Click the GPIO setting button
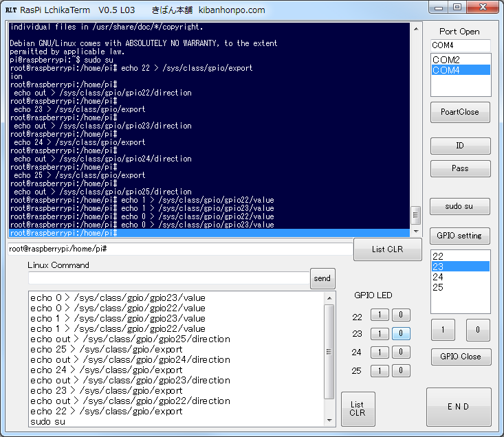504x437 pixels. click(x=459, y=236)
